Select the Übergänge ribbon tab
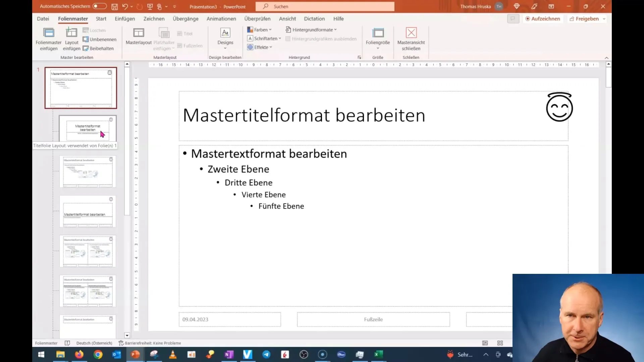644x362 pixels. (185, 18)
